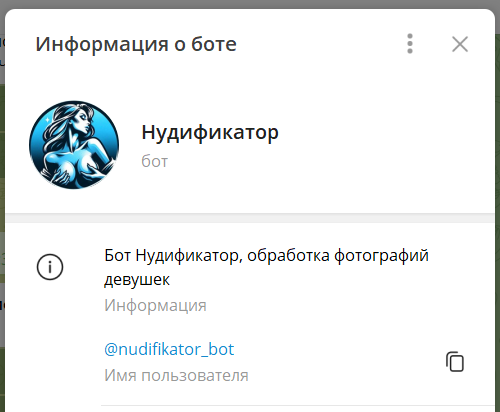The width and height of the screenshot is (500, 412).
Task: Open the three-dot more options menu
Action: pyautogui.click(x=410, y=44)
